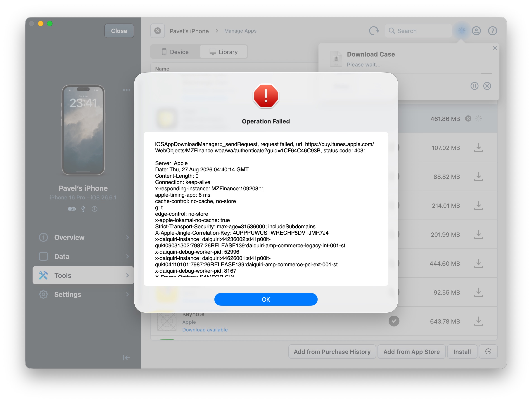Click the Keynote app icon thumbnail
The height and width of the screenshot is (402, 532).
pos(167,321)
